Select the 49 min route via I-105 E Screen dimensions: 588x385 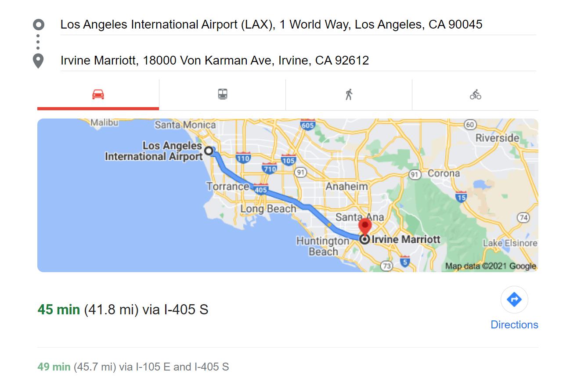pyautogui.click(x=133, y=367)
